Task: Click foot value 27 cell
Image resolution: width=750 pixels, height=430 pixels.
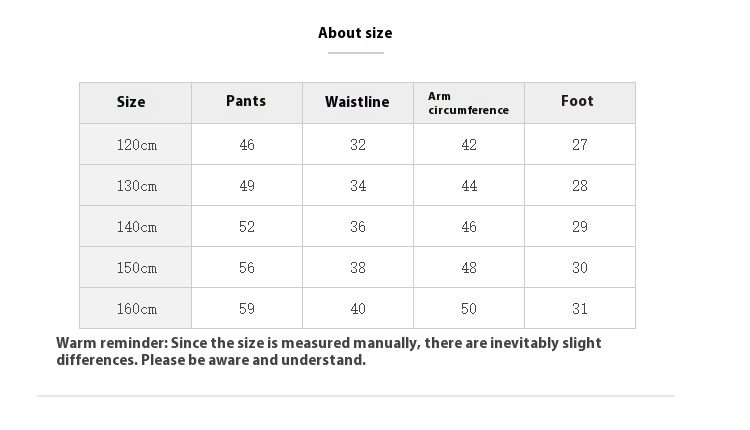Action: coord(580,145)
